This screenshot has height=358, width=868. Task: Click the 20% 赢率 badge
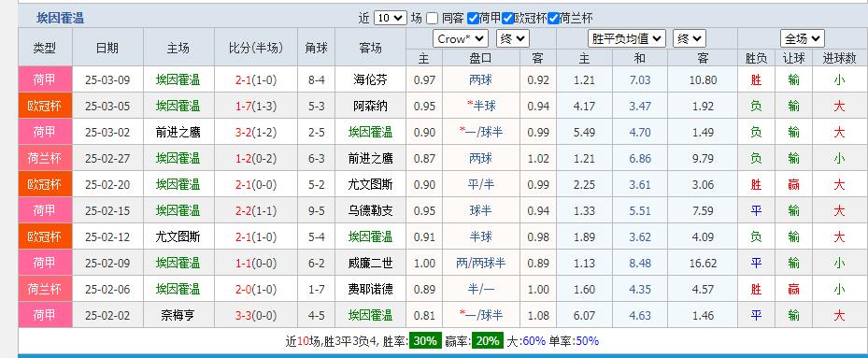(x=488, y=341)
